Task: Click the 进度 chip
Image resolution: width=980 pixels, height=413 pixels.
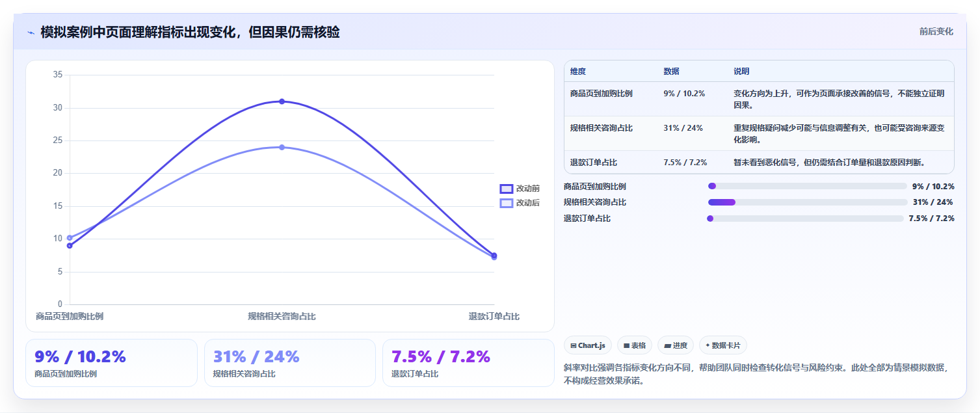Action: click(676, 345)
